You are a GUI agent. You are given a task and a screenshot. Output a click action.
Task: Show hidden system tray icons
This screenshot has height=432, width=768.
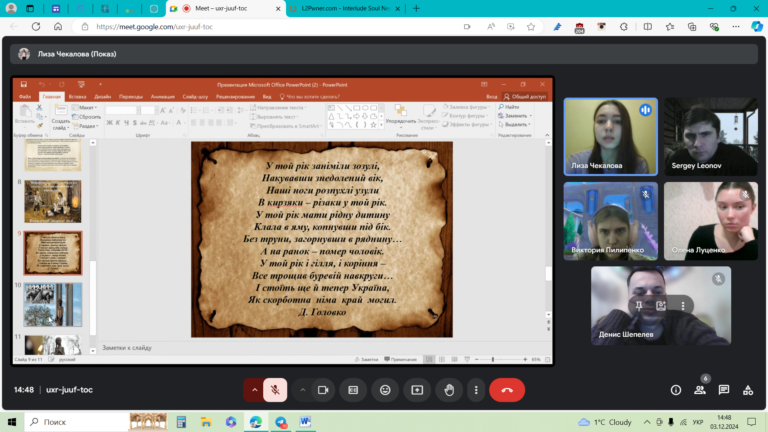pyautogui.click(x=647, y=422)
